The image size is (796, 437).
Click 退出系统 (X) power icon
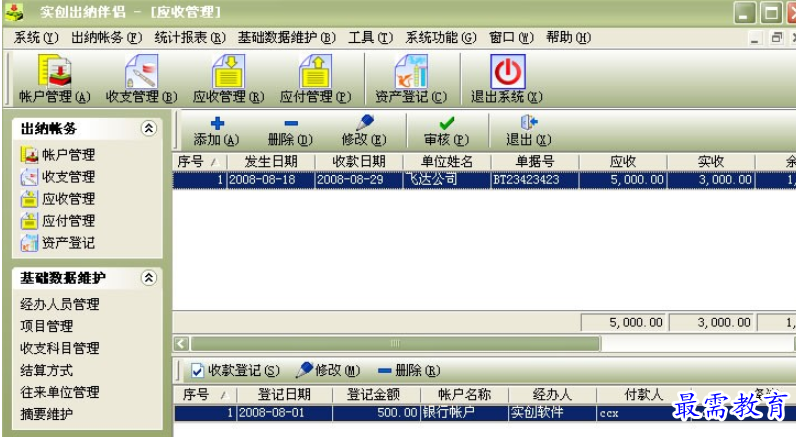[x=508, y=72]
